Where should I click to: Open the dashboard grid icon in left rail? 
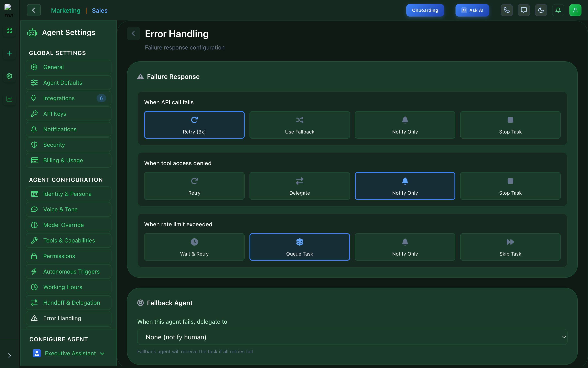pos(9,30)
